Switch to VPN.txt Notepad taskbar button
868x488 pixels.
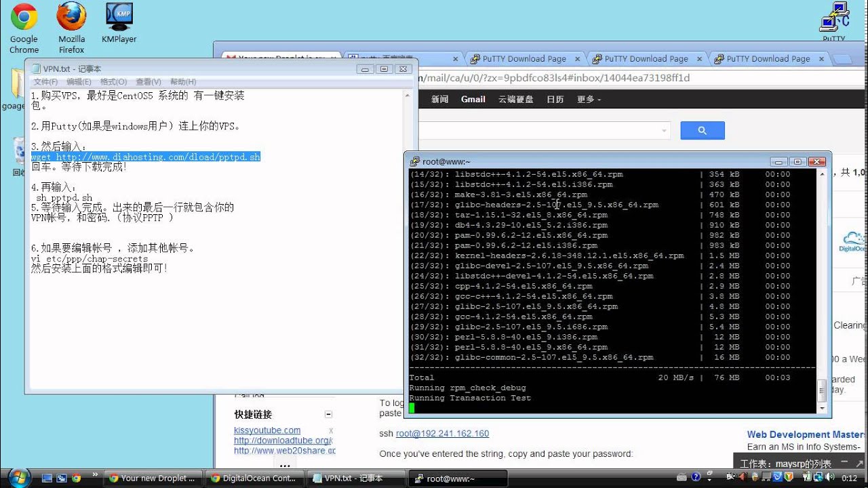click(356, 478)
